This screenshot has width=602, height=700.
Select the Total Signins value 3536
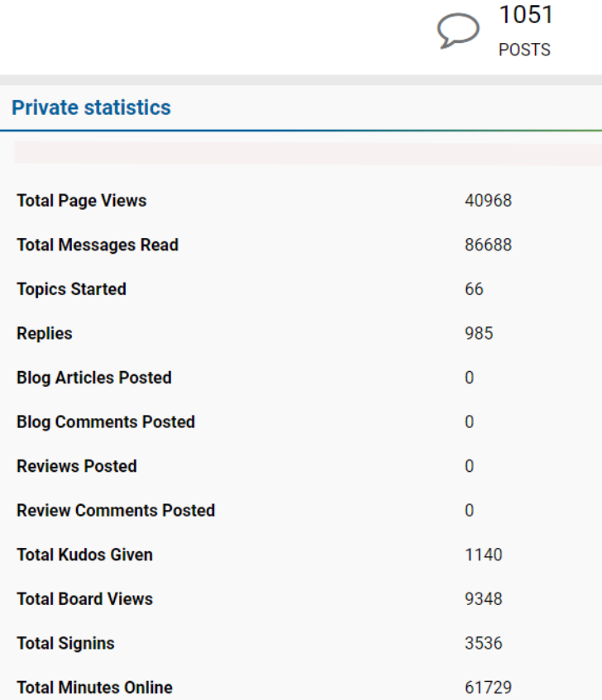click(x=484, y=643)
